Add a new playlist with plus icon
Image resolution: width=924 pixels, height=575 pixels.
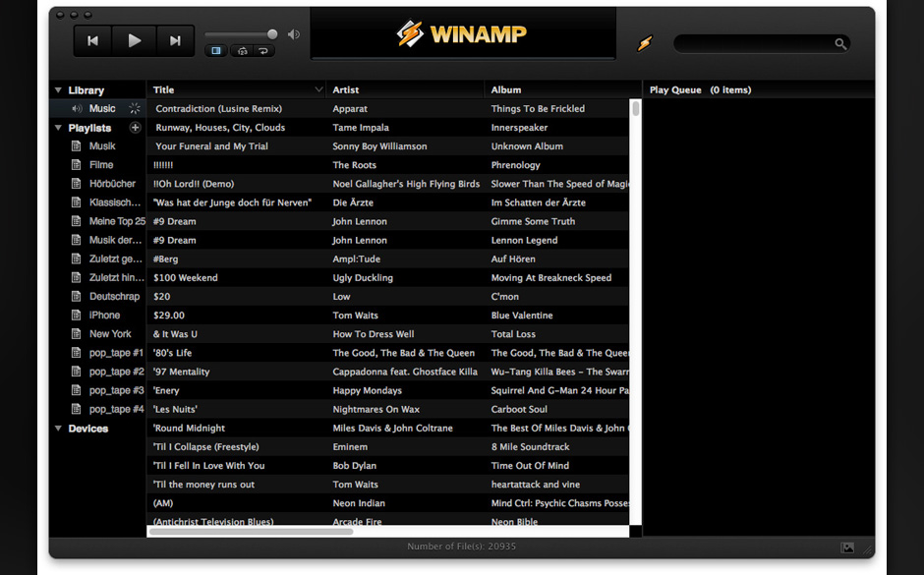pos(136,128)
